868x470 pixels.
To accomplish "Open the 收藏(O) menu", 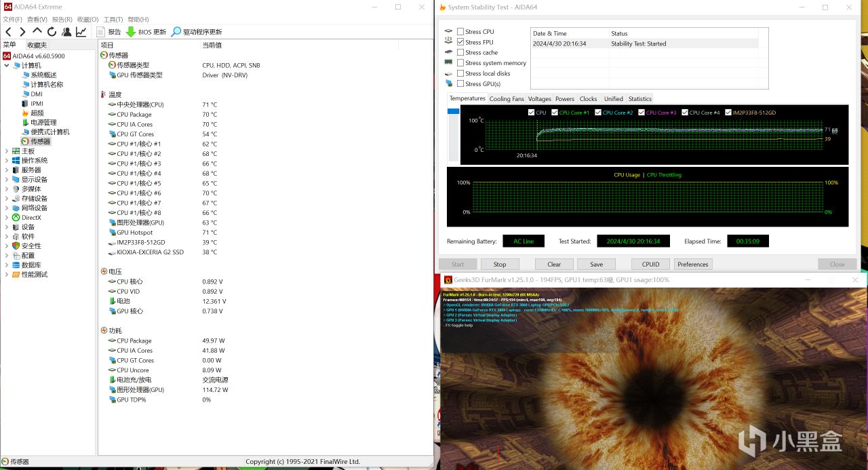I will pyautogui.click(x=87, y=20).
